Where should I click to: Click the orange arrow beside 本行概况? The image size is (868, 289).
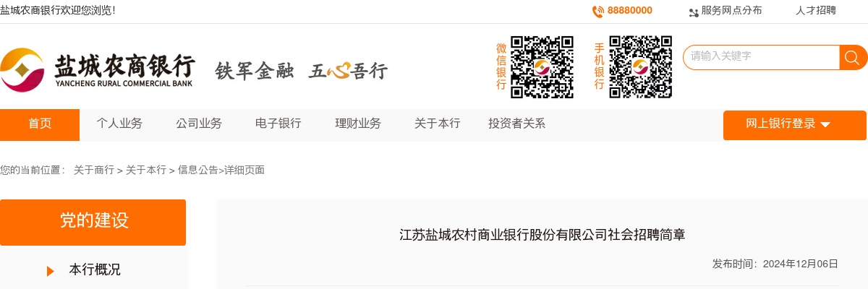51,271
